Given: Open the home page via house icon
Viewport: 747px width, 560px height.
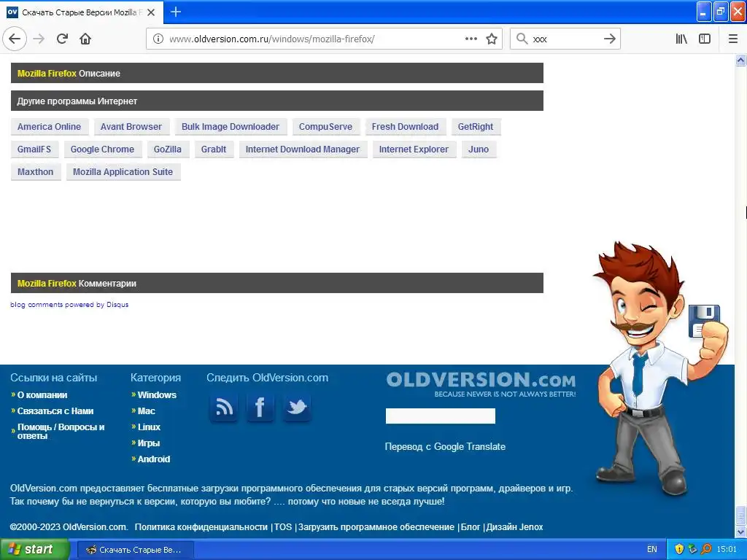Looking at the screenshot, I should point(85,39).
